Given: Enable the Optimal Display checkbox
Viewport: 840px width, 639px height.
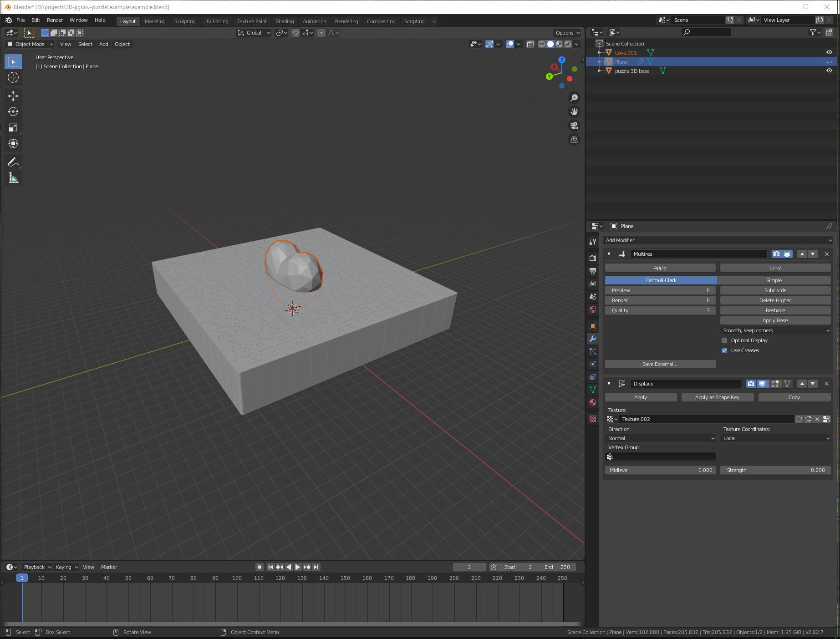Looking at the screenshot, I should [724, 340].
